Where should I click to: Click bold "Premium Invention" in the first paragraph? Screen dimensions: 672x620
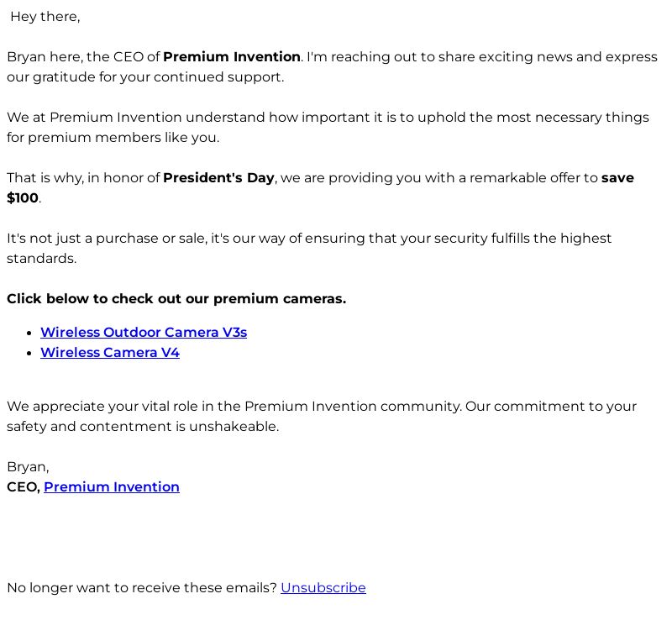(232, 57)
